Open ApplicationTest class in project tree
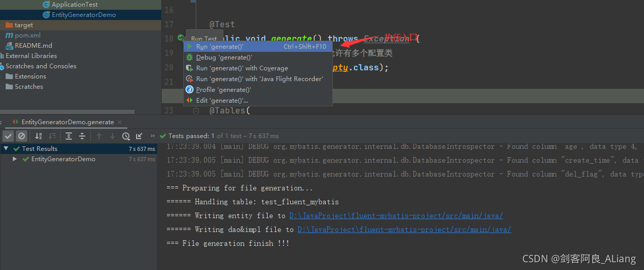644x270 pixels. click(74, 5)
